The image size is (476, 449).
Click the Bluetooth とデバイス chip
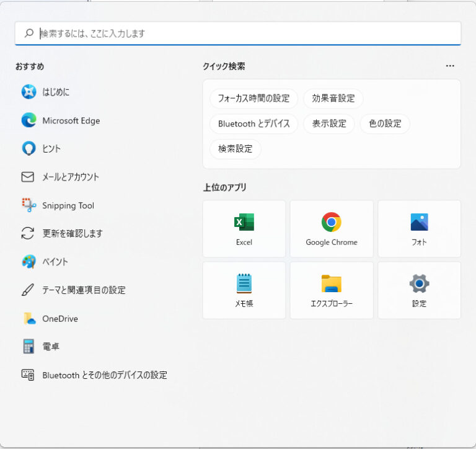coord(253,123)
